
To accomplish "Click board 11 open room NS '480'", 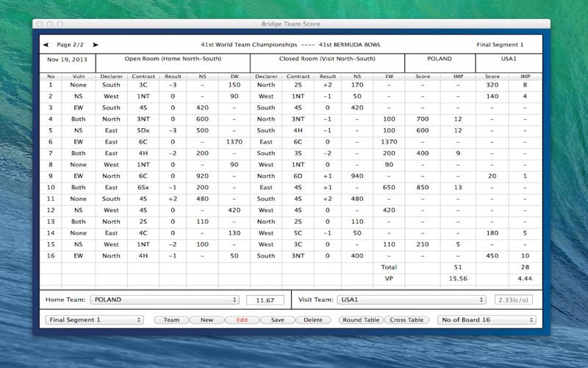I will [x=203, y=199].
